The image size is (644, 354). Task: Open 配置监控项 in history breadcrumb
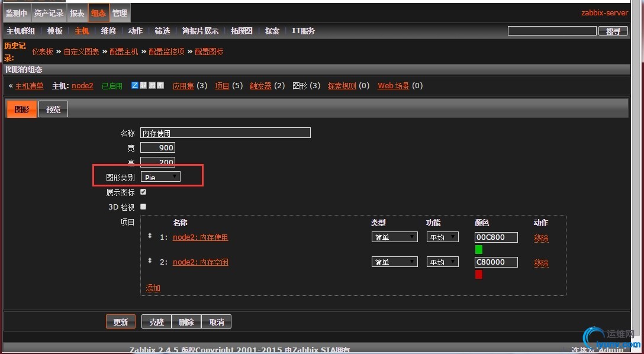[x=167, y=52]
